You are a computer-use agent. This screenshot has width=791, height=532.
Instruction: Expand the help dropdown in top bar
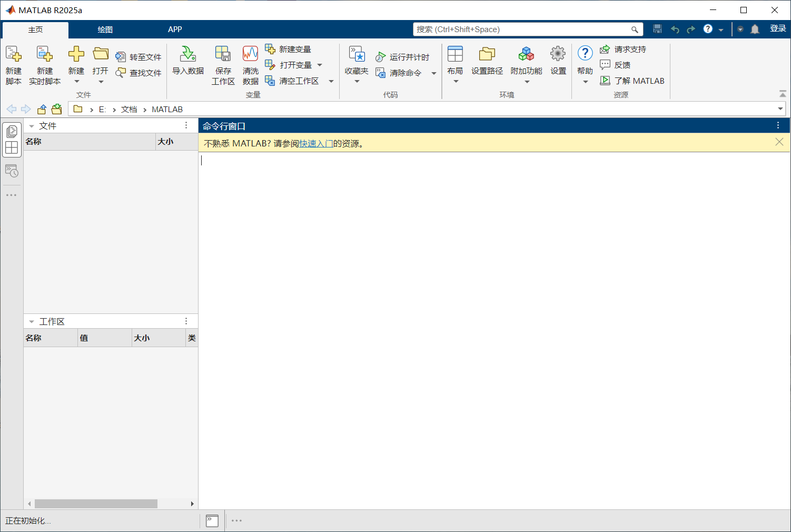click(721, 29)
